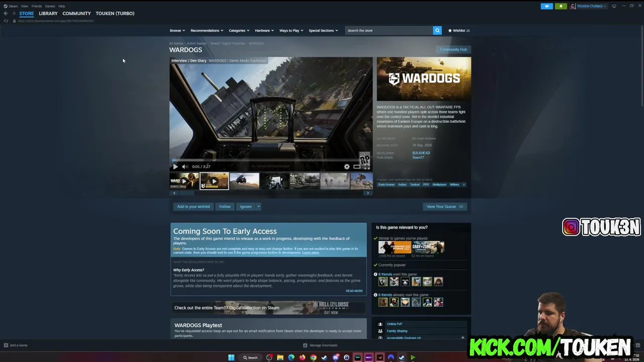Screen dimensions: 644x362
Task: Open the Team17 Digital collection banner
Action: tap(269, 308)
